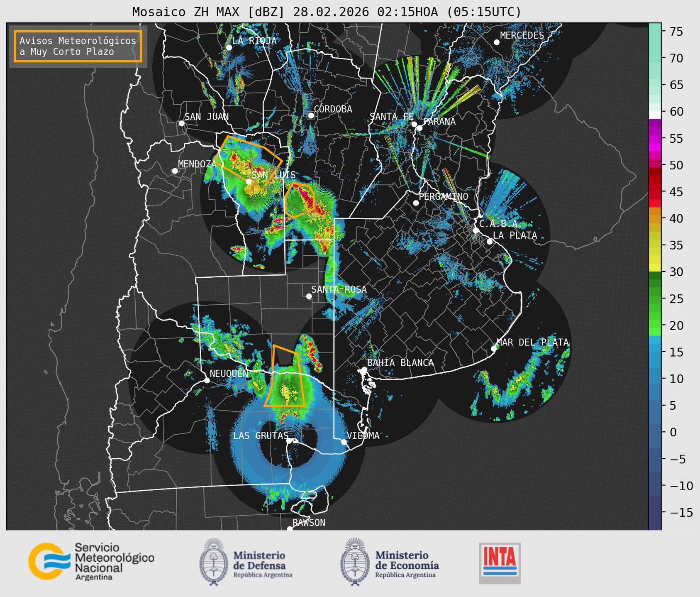700x597 pixels.
Task: Click the MERCEDES city label
Action: pyautogui.click(x=522, y=35)
